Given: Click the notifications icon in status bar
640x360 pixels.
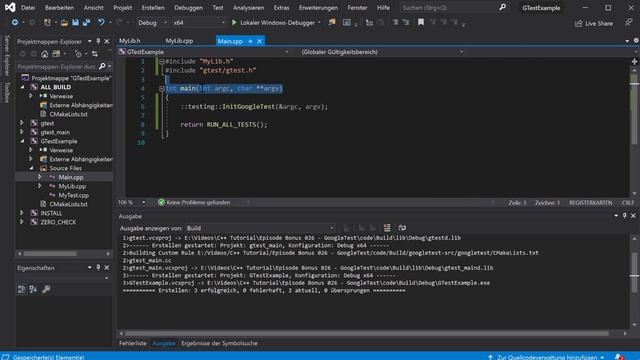Looking at the screenshot, I should [619, 357].
